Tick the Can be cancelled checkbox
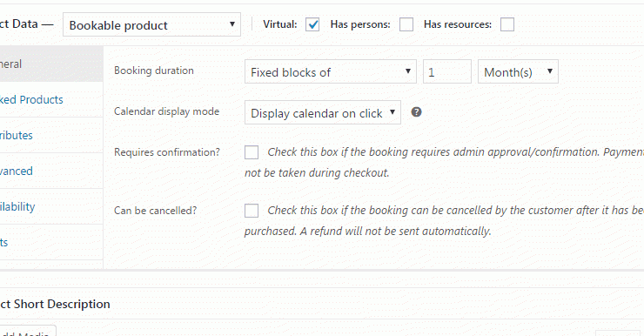The width and height of the screenshot is (644, 336). pyautogui.click(x=252, y=211)
